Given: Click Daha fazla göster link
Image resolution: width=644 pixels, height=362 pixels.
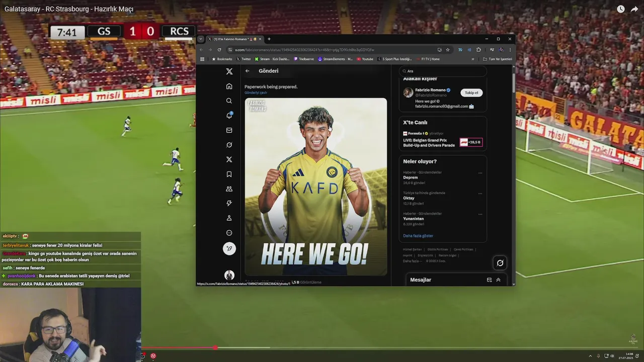Looking at the screenshot, I should point(418,236).
